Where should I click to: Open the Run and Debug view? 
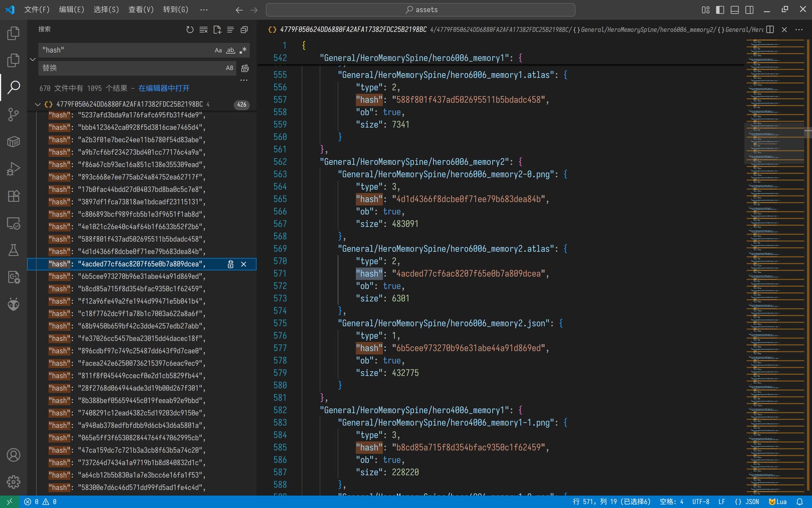coord(14,169)
